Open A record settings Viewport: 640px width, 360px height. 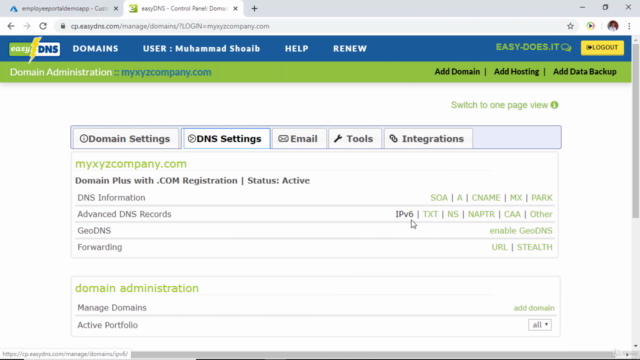[460, 198]
